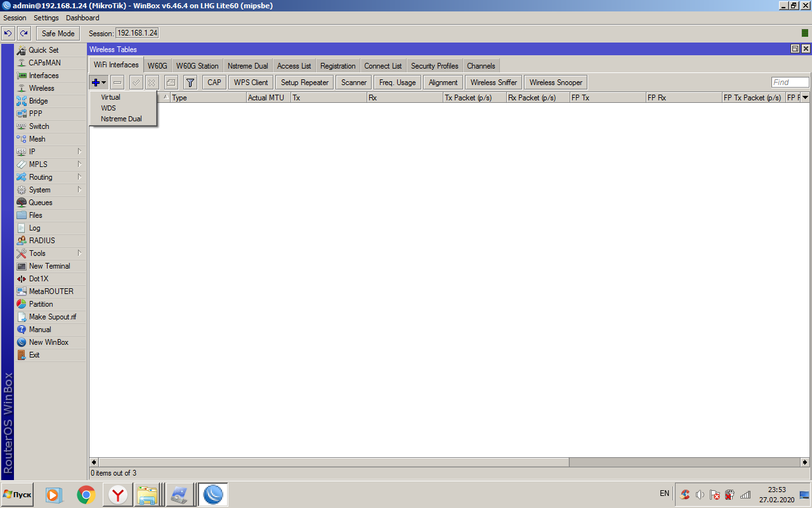Viewport: 812px width, 508px height.
Task: Click the CAP button
Action: (x=214, y=83)
